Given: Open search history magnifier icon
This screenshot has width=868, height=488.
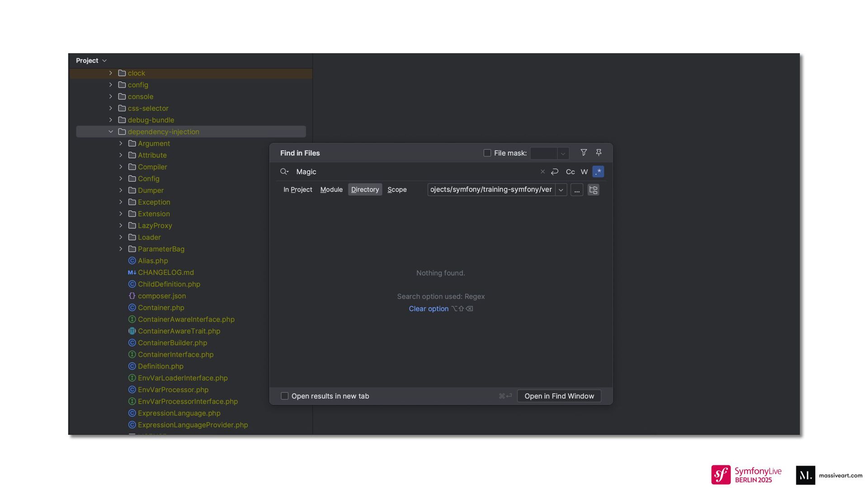Looking at the screenshot, I should (x=284, y=172).
